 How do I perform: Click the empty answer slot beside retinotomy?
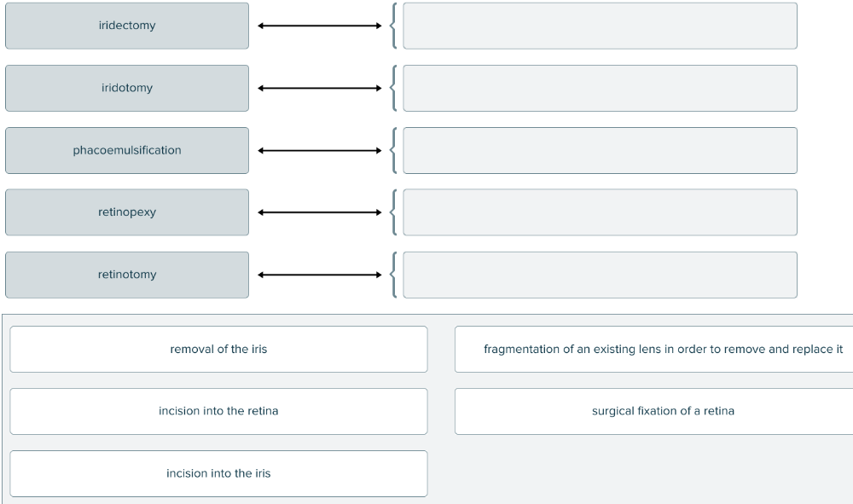pyautogui.click(x=600, y=275)
